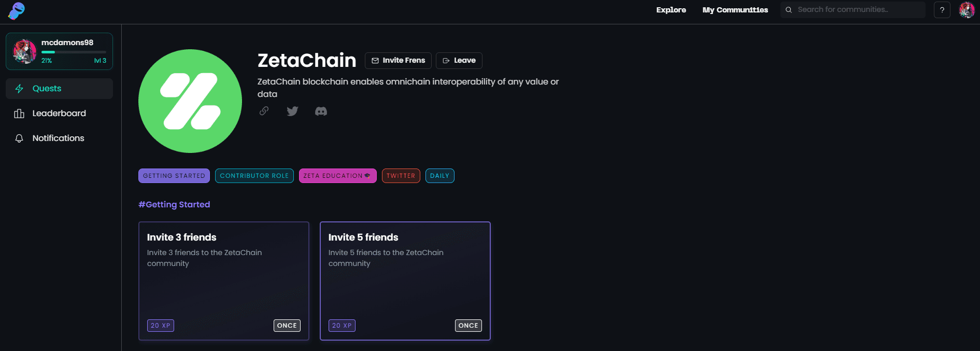The width and height of the screenshot is (980, 351).
Task: Open My Communities
Action: pyautogui.click(x=735, y=10)
